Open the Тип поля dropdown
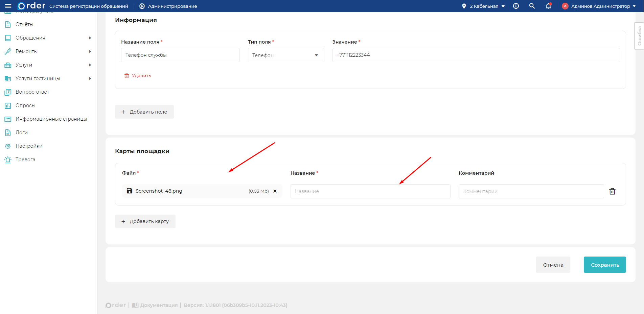This screenshot has width=644, height=314. (286, 55)
